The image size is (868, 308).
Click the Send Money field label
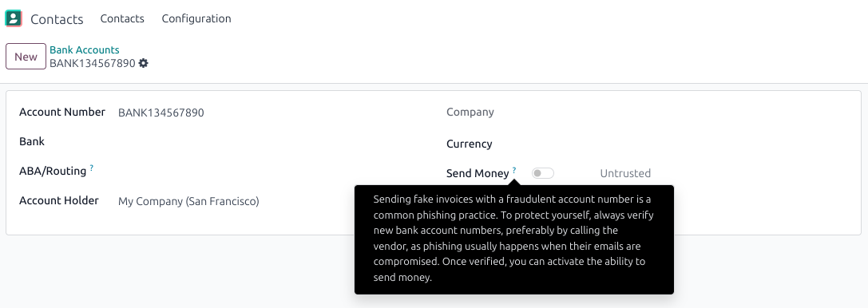pyautogui.click(x=478, y=174)
